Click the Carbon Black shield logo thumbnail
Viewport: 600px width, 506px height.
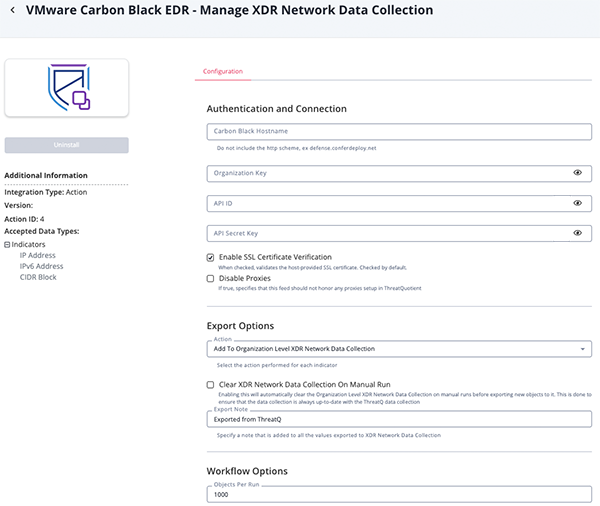[67, 88]
